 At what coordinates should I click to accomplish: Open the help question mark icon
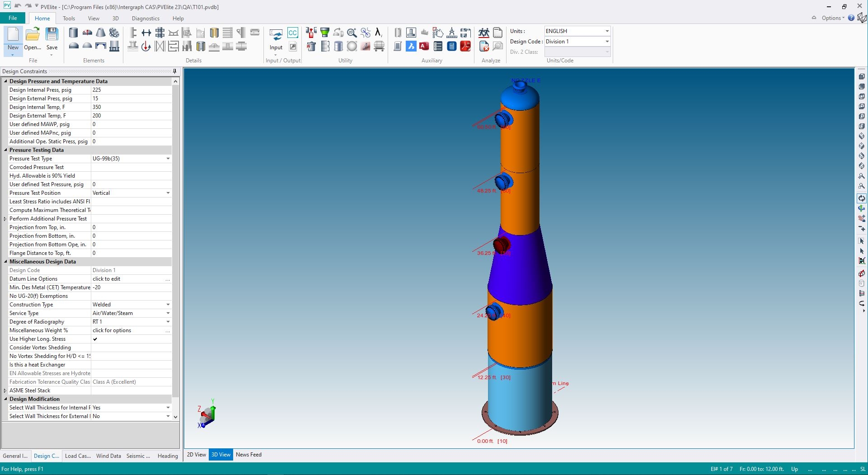tap(851, 18)
